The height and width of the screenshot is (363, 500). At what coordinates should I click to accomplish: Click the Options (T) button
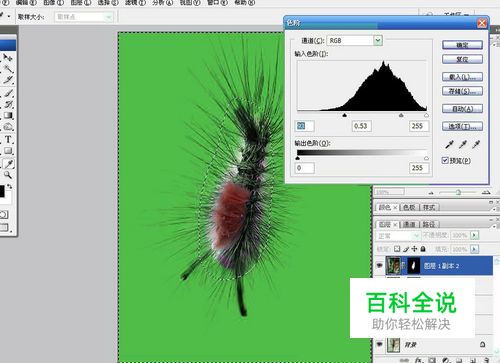coord(462,126)
